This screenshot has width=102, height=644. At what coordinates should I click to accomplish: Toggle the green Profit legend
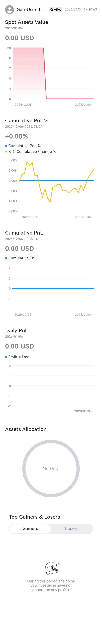click(x=11, y=357)
